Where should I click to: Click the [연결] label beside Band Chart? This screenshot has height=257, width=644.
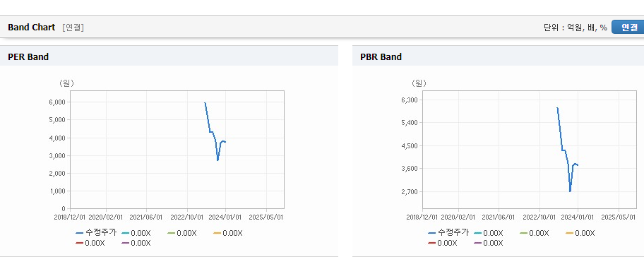(73, 28)
